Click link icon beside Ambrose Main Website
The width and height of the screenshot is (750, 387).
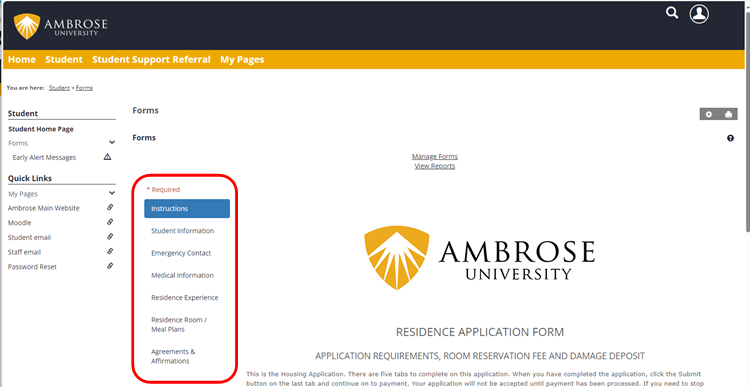pos(110,208)
